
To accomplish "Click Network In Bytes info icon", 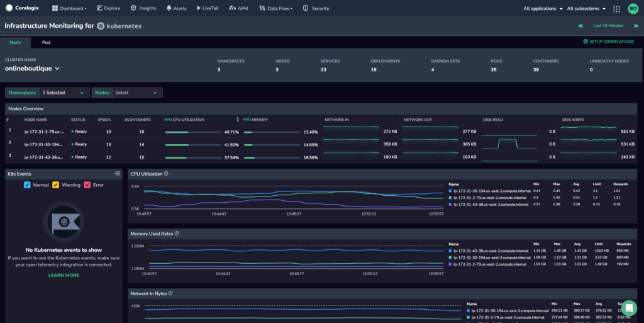I will coord(170,293).
